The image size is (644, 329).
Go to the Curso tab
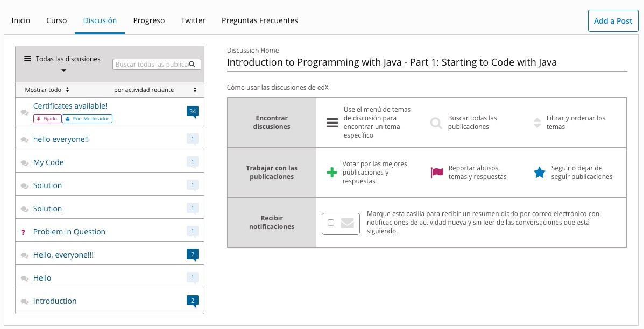pyautogui.click(x=56, y=20)
